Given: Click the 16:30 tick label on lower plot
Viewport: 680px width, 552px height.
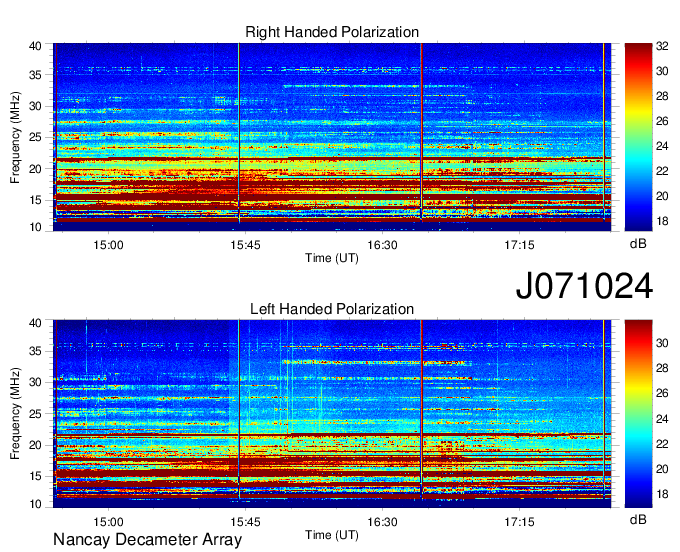Looking at the screenshot, I should tap(382, 522).
